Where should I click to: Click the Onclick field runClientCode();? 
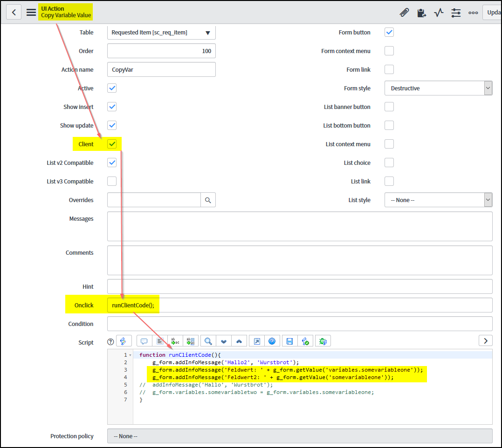tap(300, 305)
